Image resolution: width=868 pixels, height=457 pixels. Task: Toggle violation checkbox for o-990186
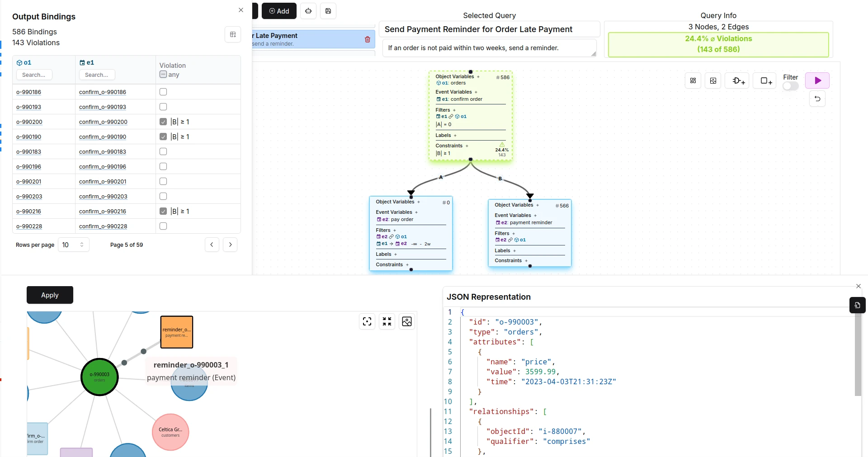pyautogui.click(x=163, y=92)
